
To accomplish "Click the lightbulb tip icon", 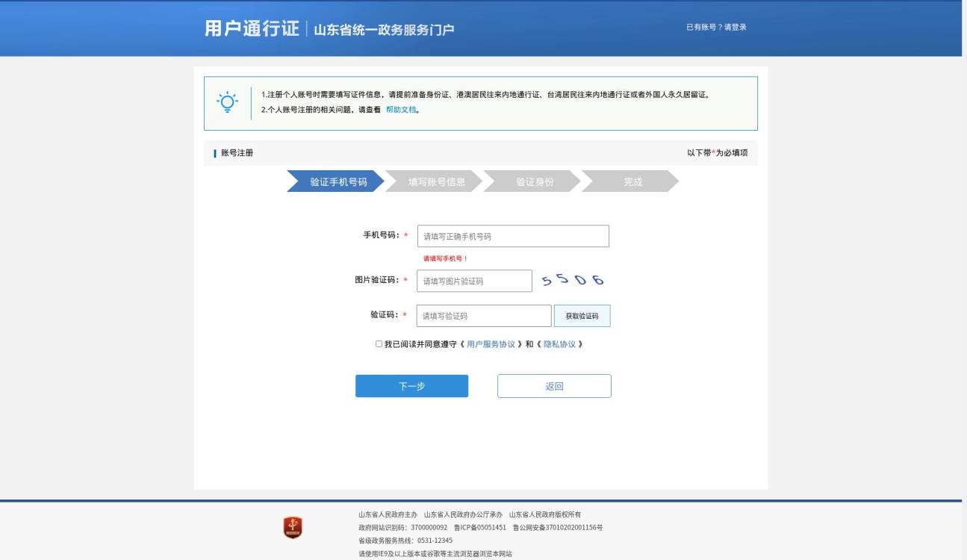I will (228, 100).
